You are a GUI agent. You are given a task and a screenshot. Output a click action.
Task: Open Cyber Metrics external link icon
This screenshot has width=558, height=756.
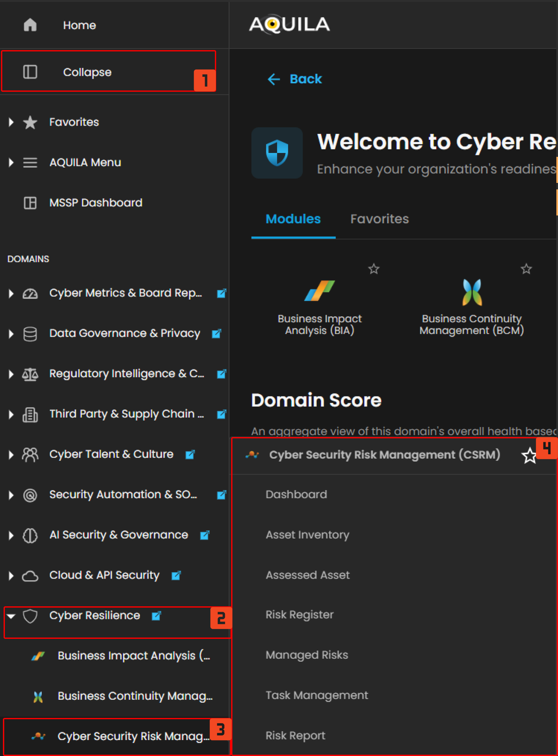pos(222,293)
